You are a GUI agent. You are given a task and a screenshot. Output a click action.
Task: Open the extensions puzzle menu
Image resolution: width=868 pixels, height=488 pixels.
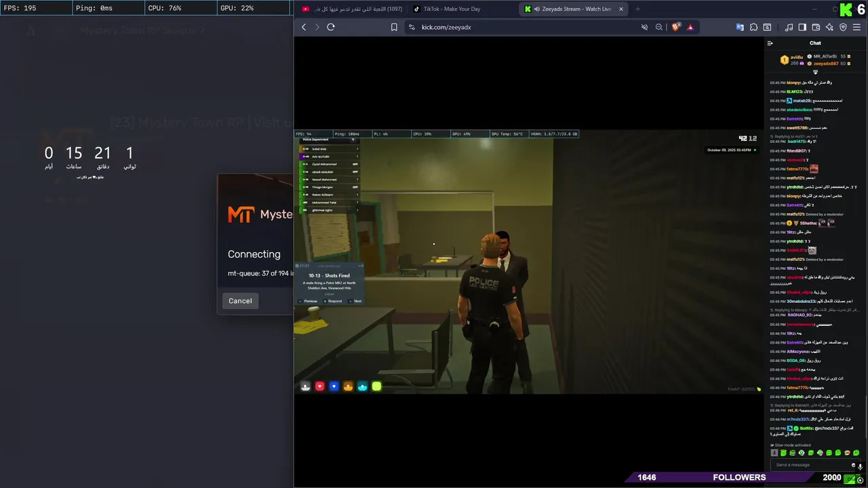753,27
